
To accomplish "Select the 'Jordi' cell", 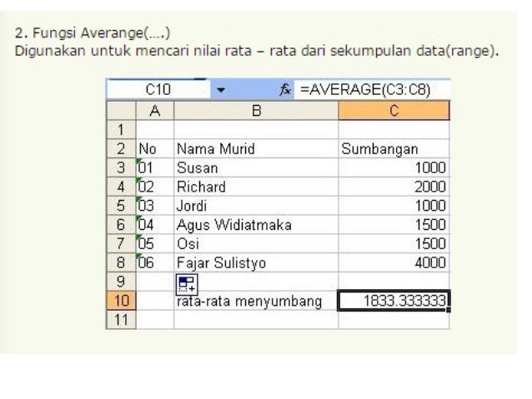I will [256, 206].
